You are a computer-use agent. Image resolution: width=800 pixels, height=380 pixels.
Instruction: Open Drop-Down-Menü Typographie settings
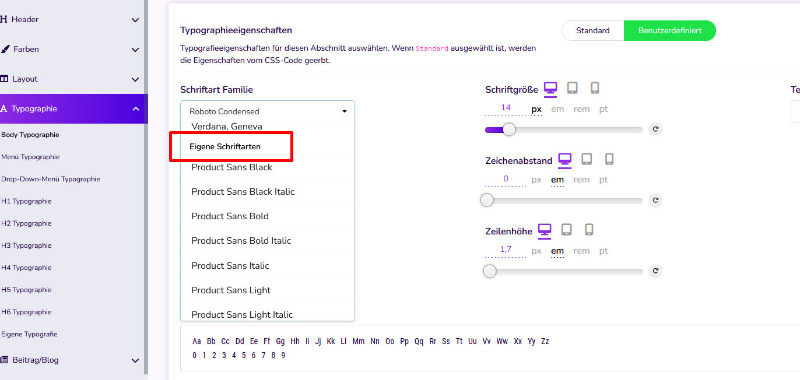pyautogui.click(x=51, y=179)
